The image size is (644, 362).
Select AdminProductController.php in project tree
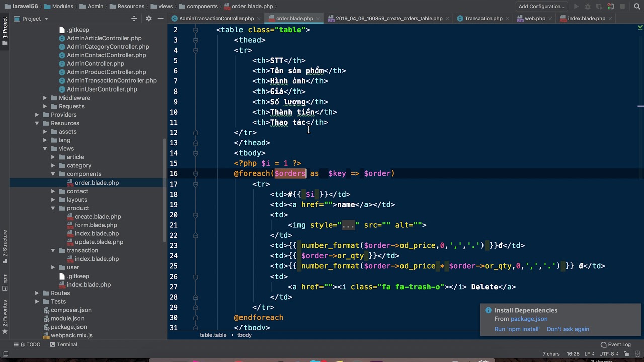(107, 72)
